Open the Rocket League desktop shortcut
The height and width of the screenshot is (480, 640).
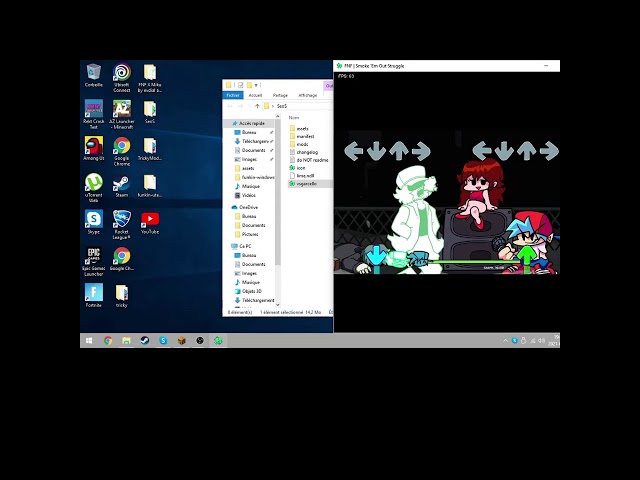pyautogui.click(x=121, y=220)
